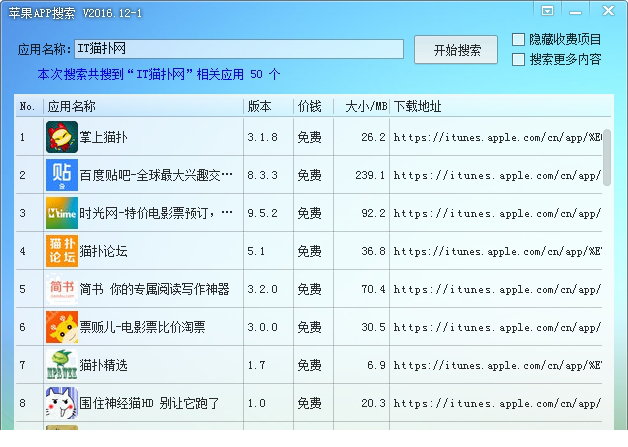Sort by the 应用名称 column header

[x=143, y=107]
